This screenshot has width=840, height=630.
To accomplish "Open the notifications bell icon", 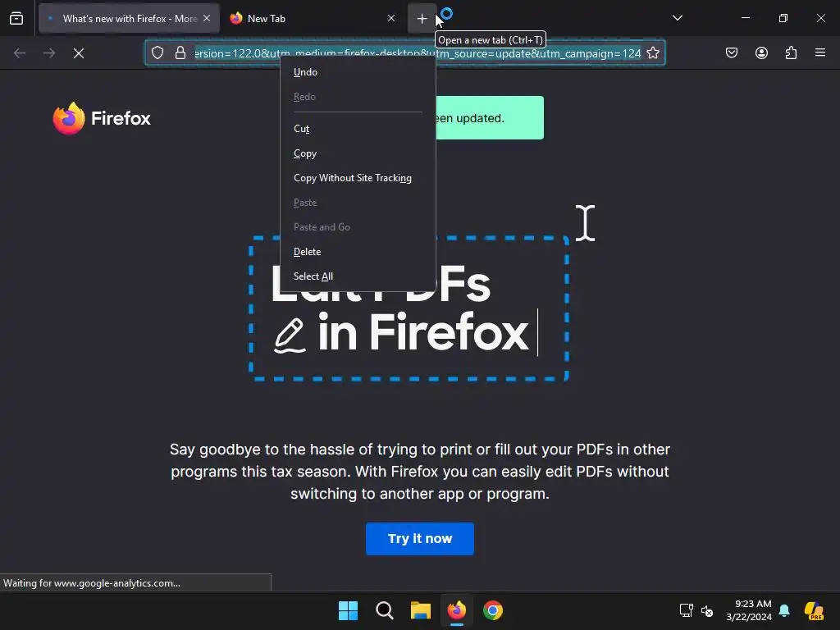I will [x=784, y=610].
